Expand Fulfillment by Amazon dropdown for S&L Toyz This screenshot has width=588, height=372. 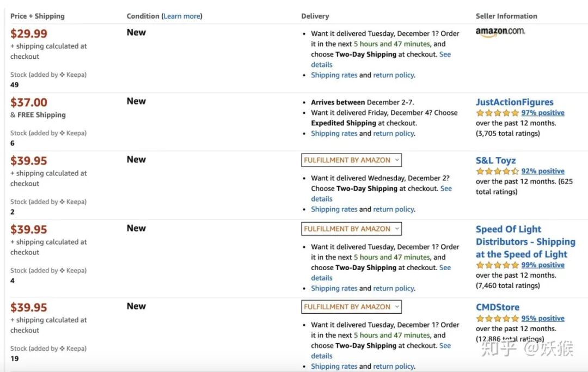click(351, 160)
